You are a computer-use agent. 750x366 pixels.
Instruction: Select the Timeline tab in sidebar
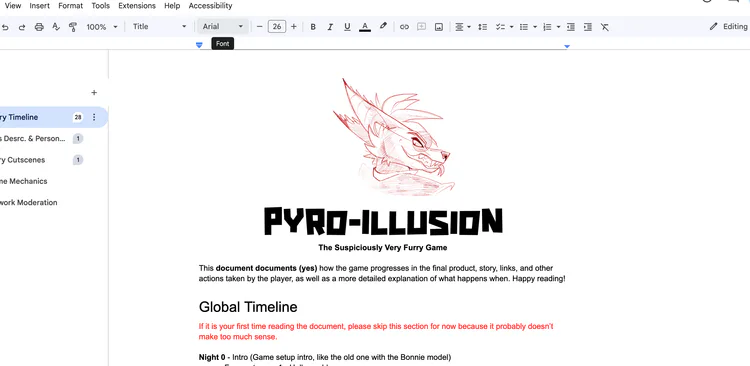(x=53, y=117)
